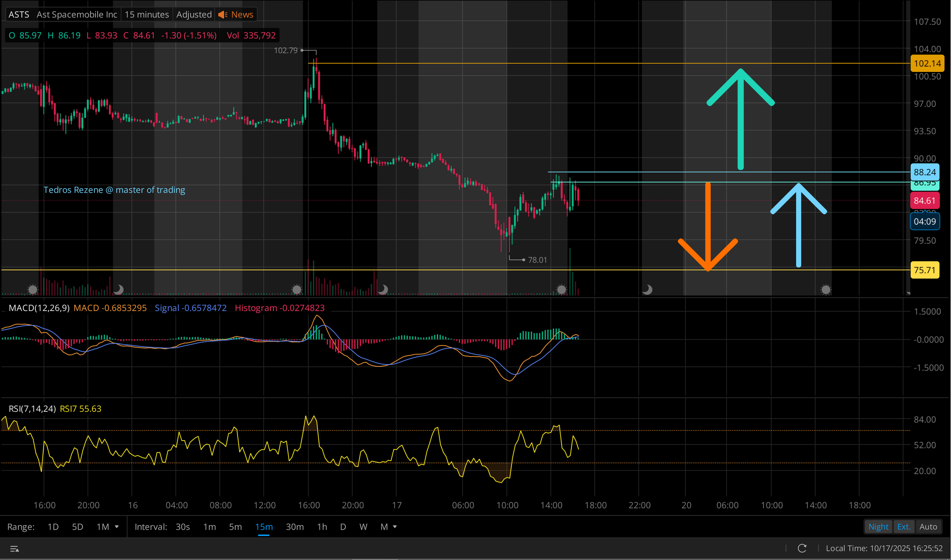951x560 pixels.
Task: Click the refresh icon in status bar
Action: [802, 548]
